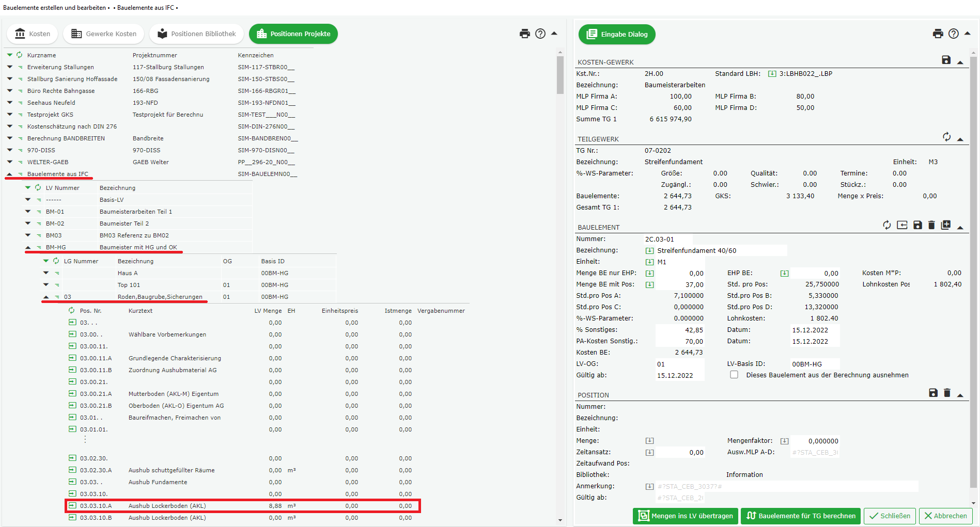The height and width of the screenshot is (527, 980).
Task: Collapse the Teilgewerk section
Action: tap(960, 139)
